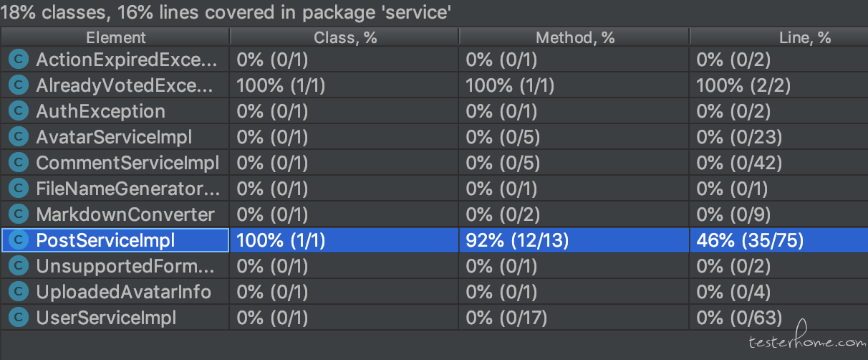Image resolution: width=868 pixels, height=360 pixels.
Task: Click the 46% (35/75) line coverage cell
Action: point(779,240)
